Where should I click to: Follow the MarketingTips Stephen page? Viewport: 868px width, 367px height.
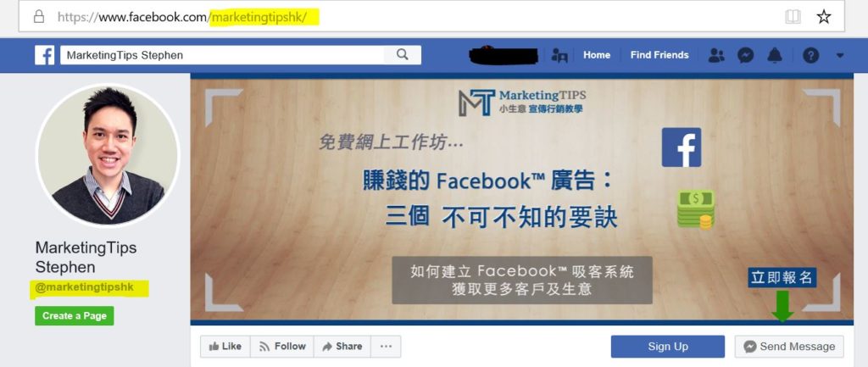point(282,347)
